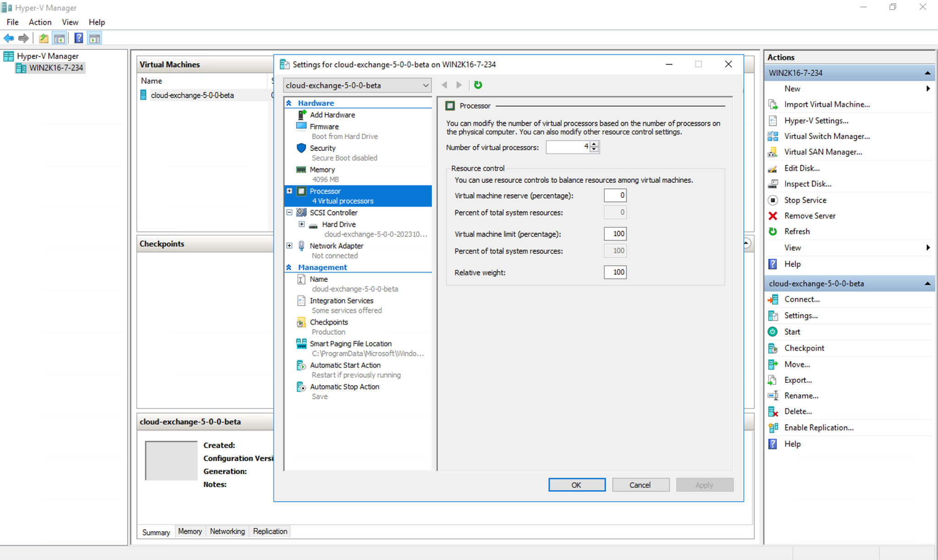Open Hyper-V Settings in Actions pane
938x560 pixels.
[x=816, y=120]
